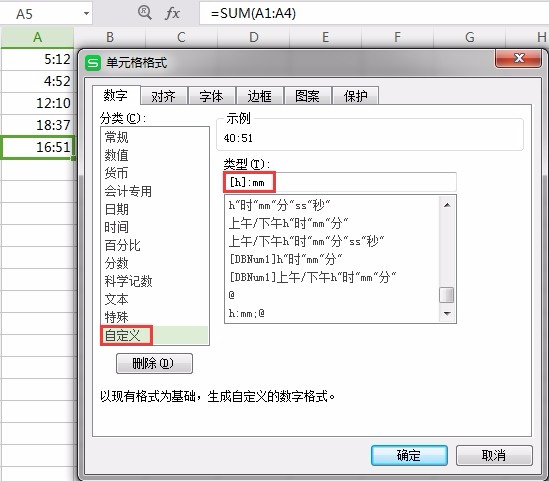Choose format [DBNum1]h"时"mm"分"
Screen dimensions: 549x481
[x=332, y=259]
